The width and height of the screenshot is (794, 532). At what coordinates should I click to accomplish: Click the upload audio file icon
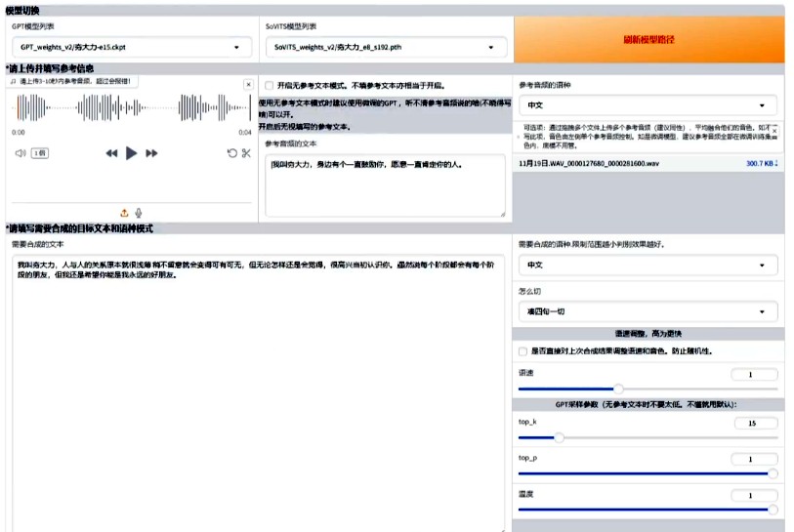(124, 212)
